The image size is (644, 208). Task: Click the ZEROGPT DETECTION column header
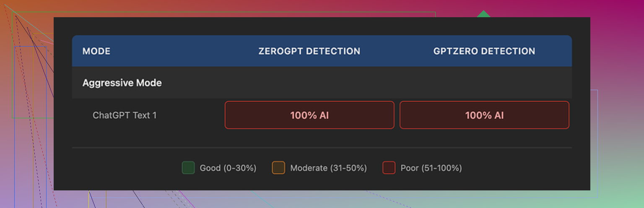[x=309, y=51]
